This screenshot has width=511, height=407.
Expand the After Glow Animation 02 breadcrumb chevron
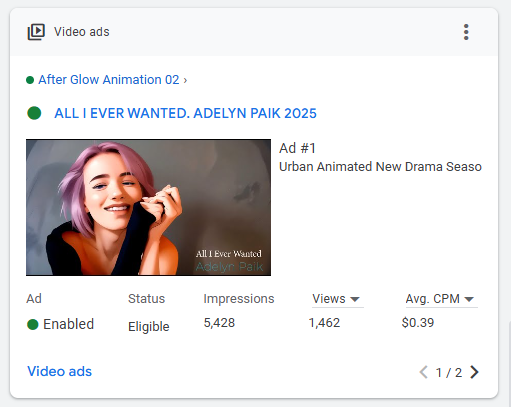[185, 80]
